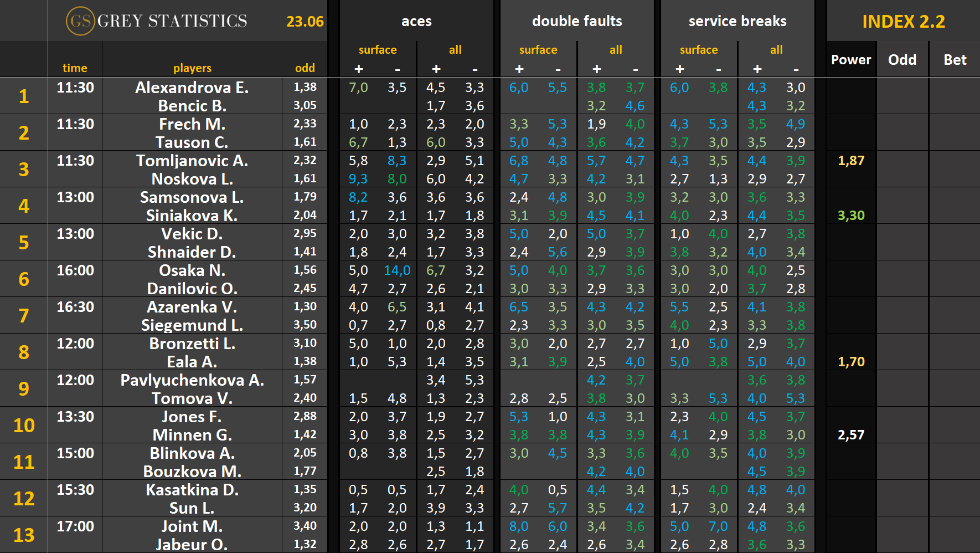The width and height of the screenshot is (980, 553).
Task: Click match number 7 row label
Action: pos(24,316)
